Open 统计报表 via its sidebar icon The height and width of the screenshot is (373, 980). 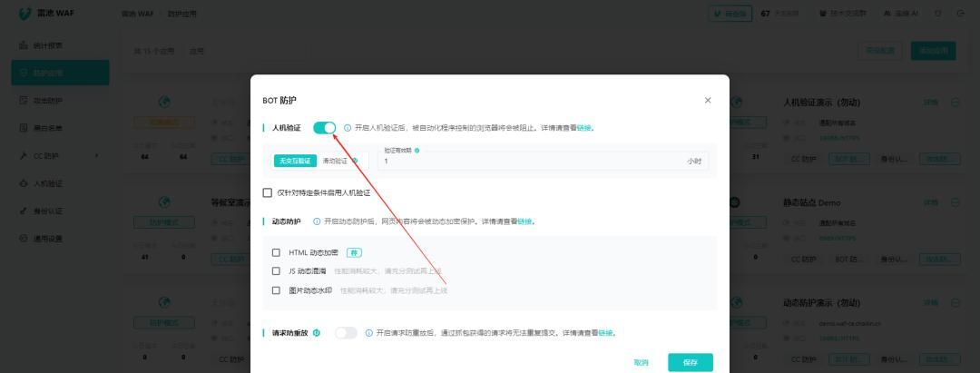(x=23, y=45)
